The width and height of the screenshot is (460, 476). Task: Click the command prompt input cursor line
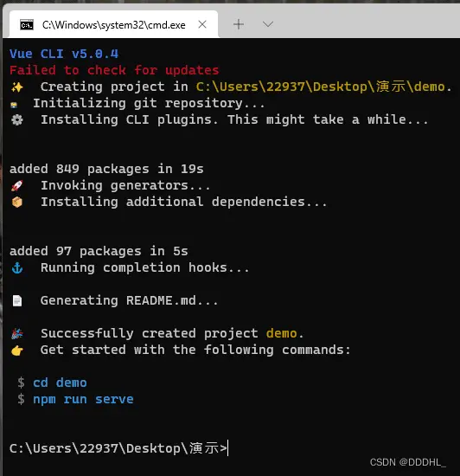118,448
